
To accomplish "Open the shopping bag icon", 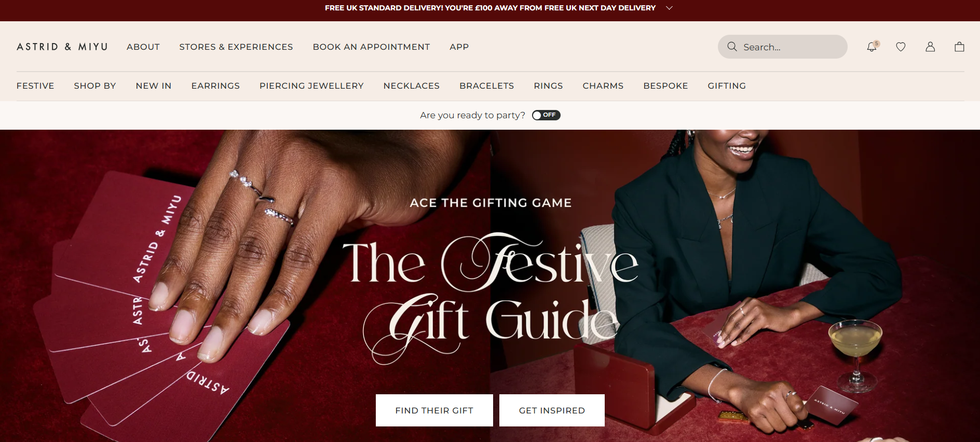I will [x=959, y=47].
